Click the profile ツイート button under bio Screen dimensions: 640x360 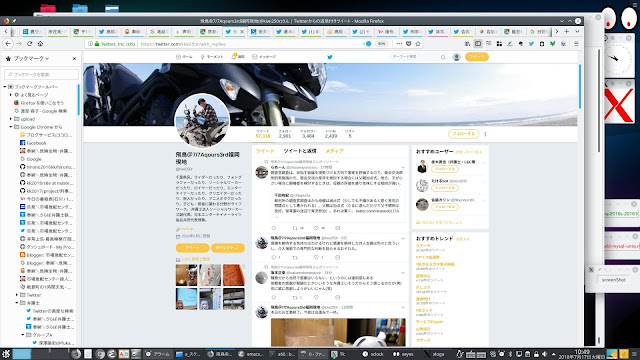coord(192,248)
